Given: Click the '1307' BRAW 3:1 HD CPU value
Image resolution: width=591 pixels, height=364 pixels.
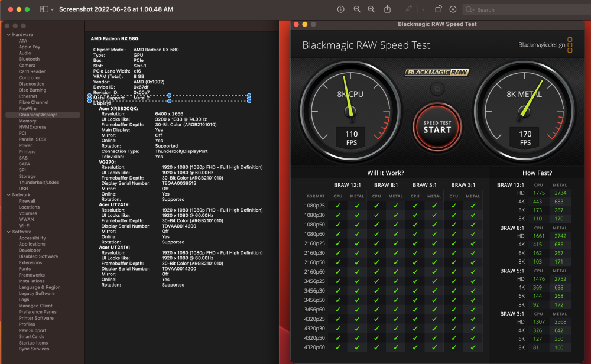Looking at the screenshot, I should (x=538, y=322).
